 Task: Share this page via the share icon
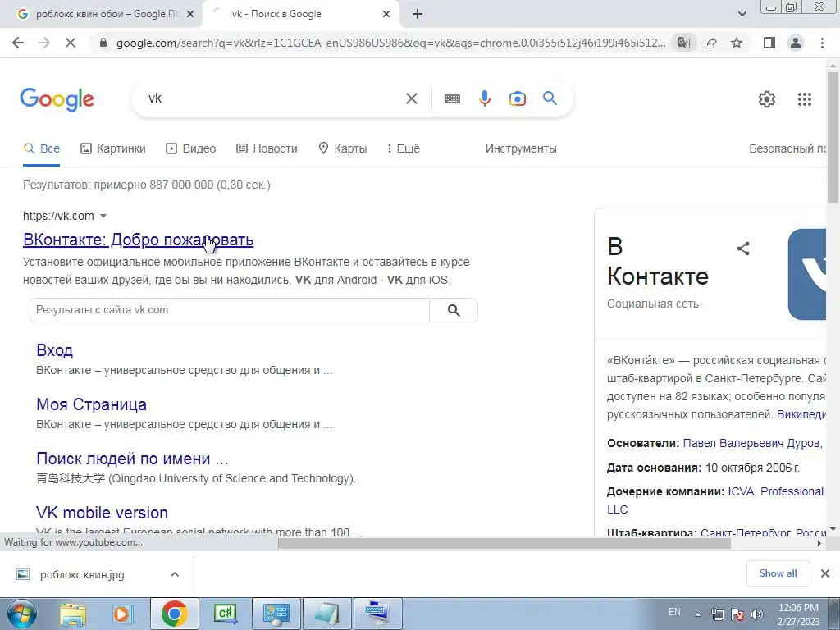710,43
